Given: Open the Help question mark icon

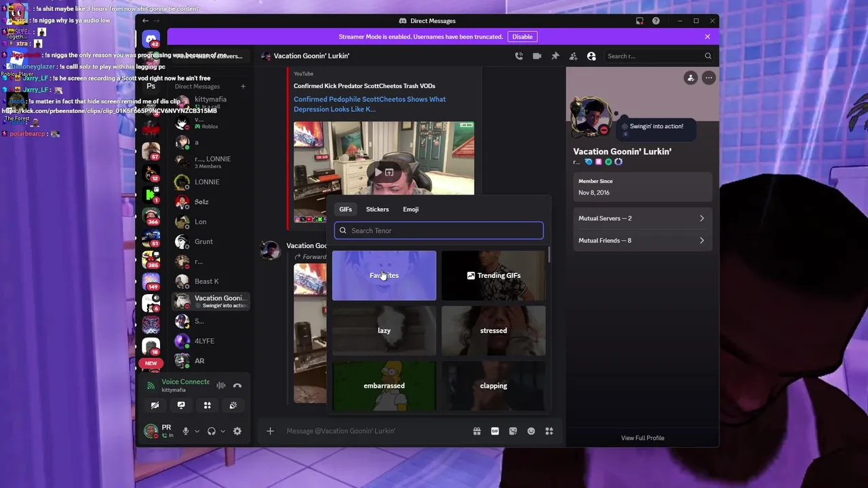Looking at the screenshot, I should coord(656,21).
